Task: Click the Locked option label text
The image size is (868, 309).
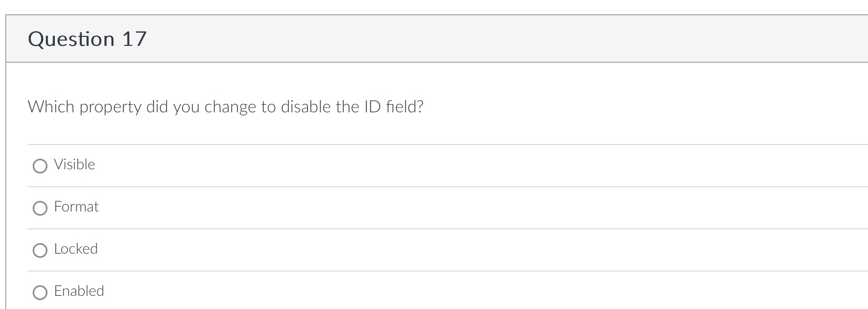Action: click(75, 249)
